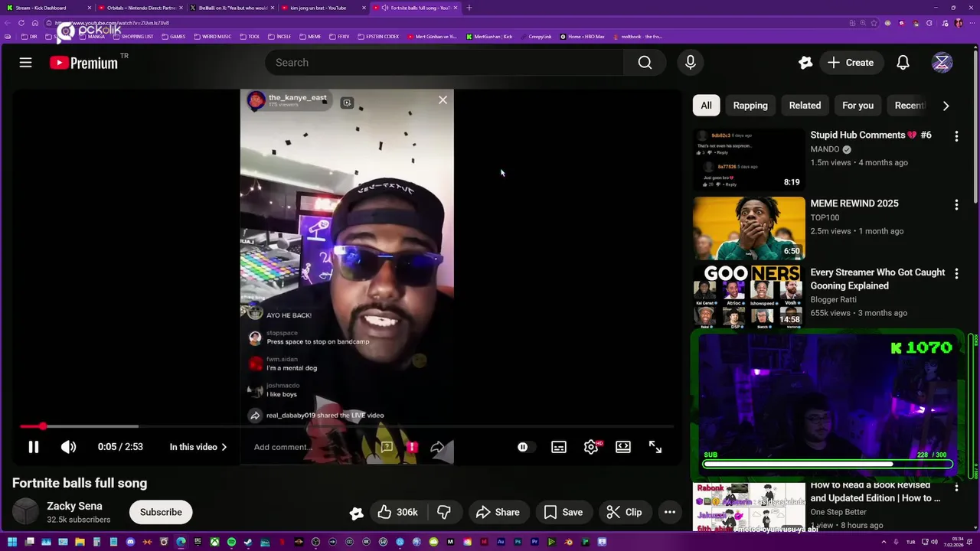Open MEME REWIND 2025 thumbnail
This screenshot has width=980, height=551.
(x=749, y=228)
